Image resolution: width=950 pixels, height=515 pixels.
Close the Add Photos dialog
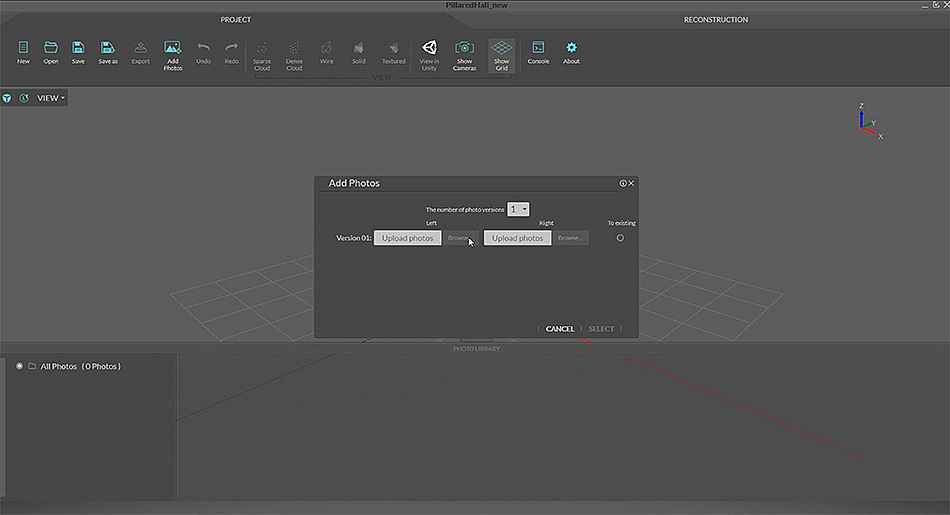click(x=631, y=184)
